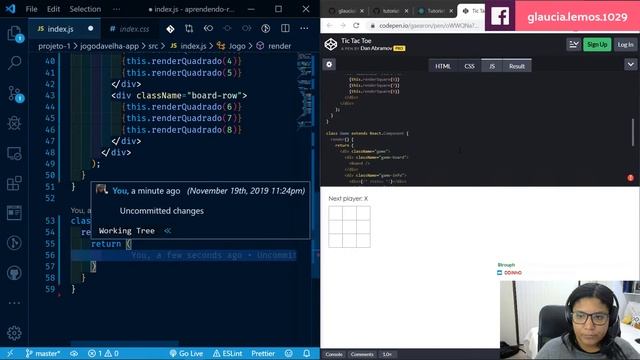Click the VS Code minimap
640x360 pixels.
tap(304, 91)
